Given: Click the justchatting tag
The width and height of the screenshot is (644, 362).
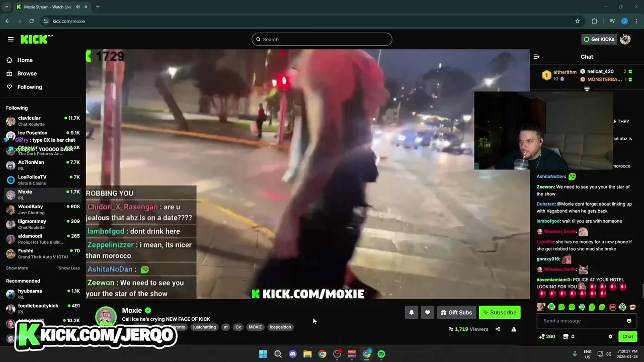Looking at the screenshot, I should coord(204,327).
